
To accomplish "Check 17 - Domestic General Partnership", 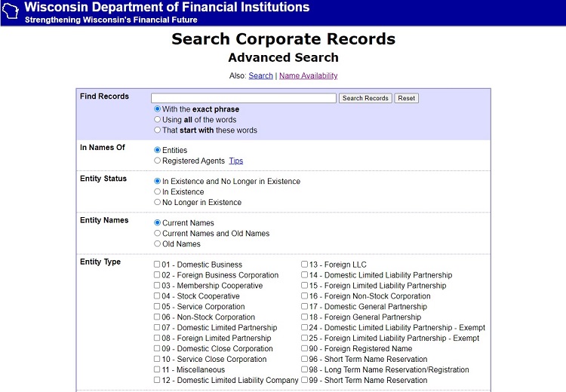I will click(x=305, y=306).
